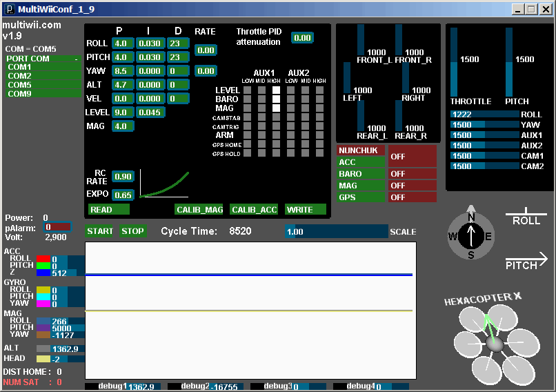
Task: Click the START graph button
Action: click(x=99, y=231)
